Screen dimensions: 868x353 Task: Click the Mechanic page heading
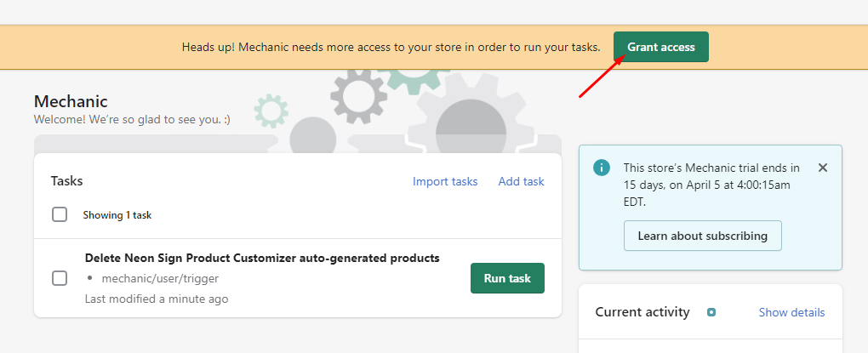[x=71, y=102]
